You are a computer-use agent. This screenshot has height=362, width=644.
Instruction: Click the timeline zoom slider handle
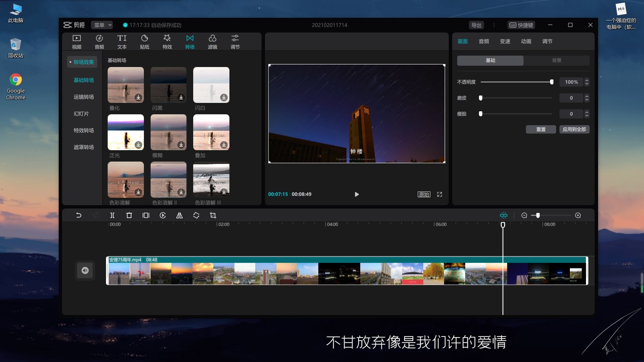[x=538, y=215]
